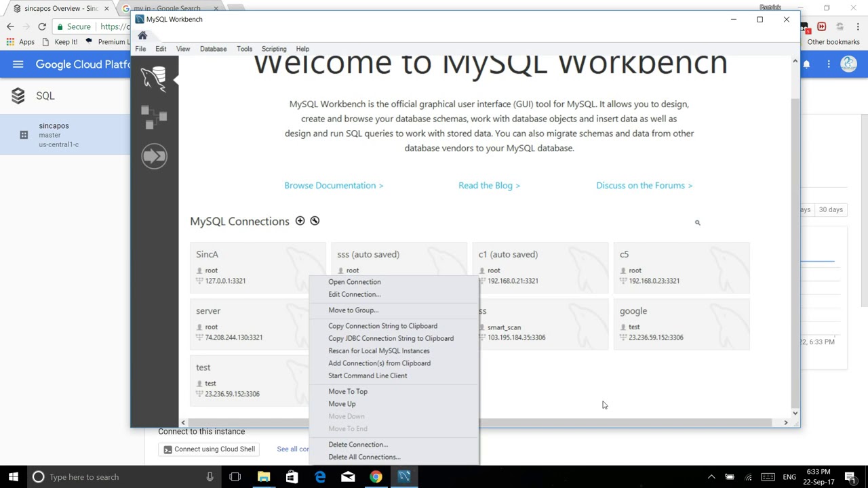
Task: Open File Explorer from taskbar
Action: click(264, 477)
